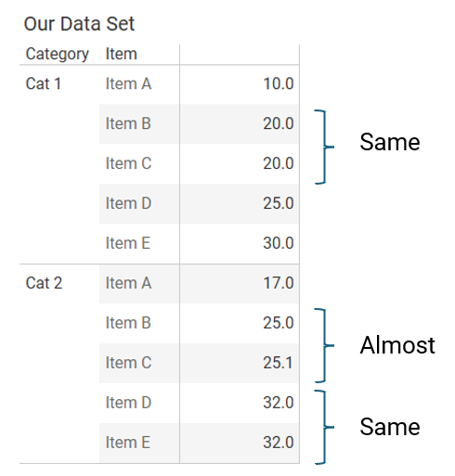
Task: Click the bottom Same annotation label
Action: pos(390,427)
